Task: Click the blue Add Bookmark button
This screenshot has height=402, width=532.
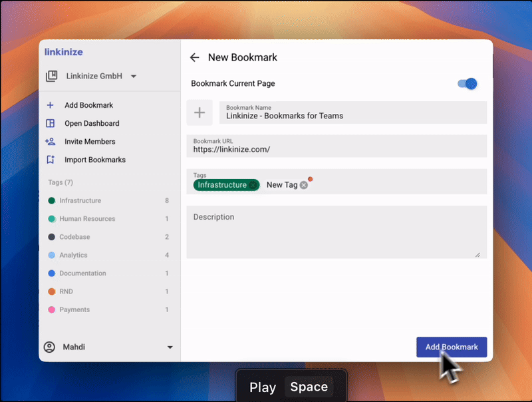Action: (452, 347)
